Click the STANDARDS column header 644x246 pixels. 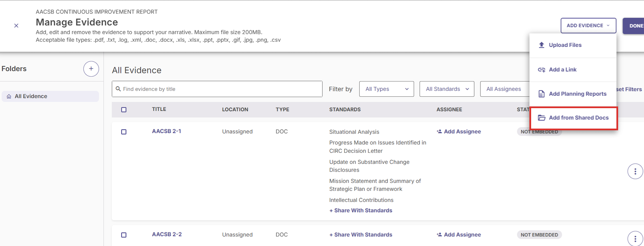345,109
